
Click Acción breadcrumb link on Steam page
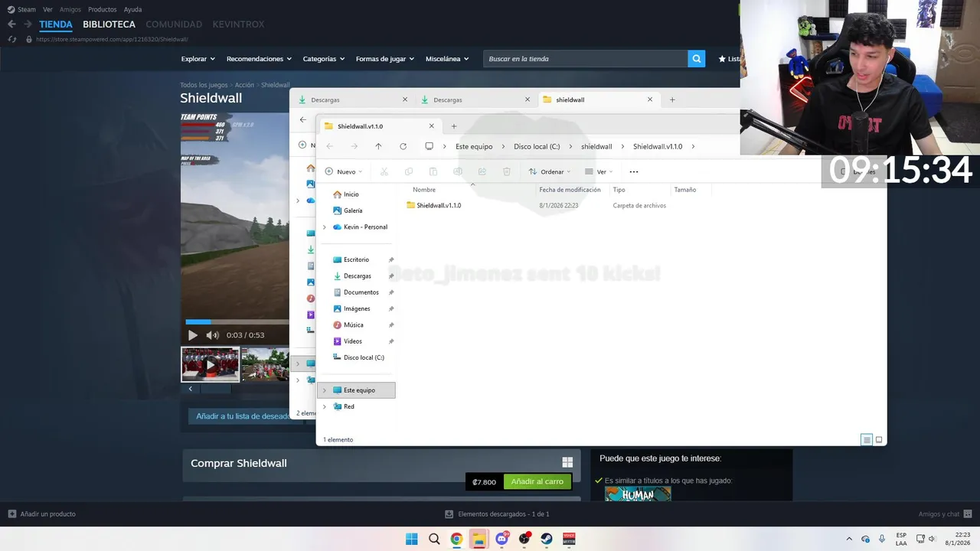tap(244, 85)
